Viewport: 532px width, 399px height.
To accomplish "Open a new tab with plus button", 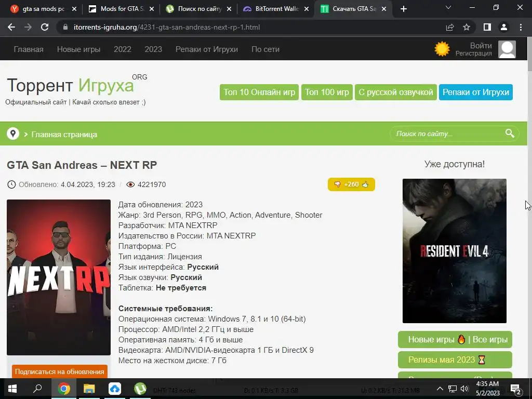I will (403, 9).
